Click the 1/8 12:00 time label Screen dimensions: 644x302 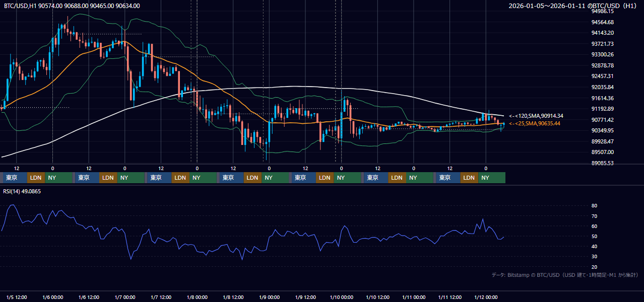tap(233, 297)
